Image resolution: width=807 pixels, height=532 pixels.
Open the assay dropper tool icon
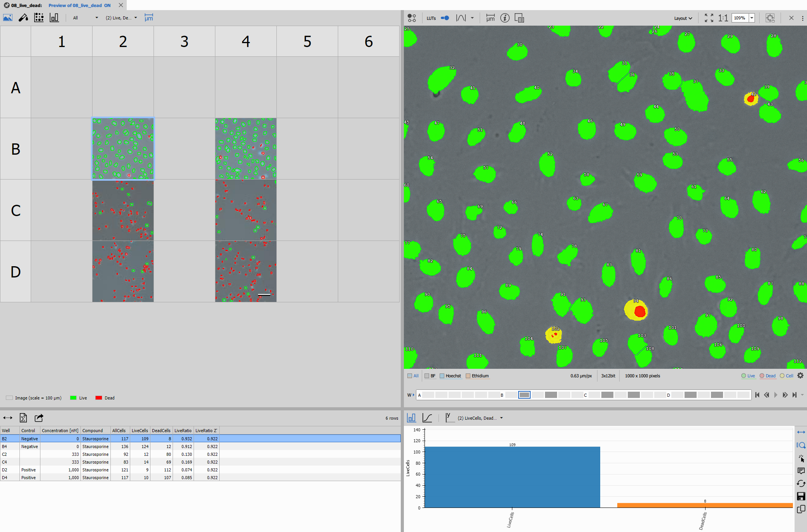23,17
